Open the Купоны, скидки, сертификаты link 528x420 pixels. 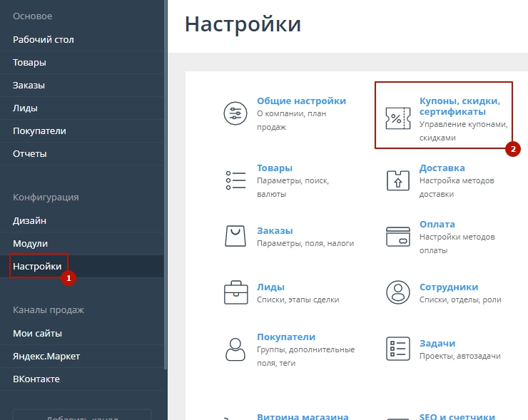460,106
